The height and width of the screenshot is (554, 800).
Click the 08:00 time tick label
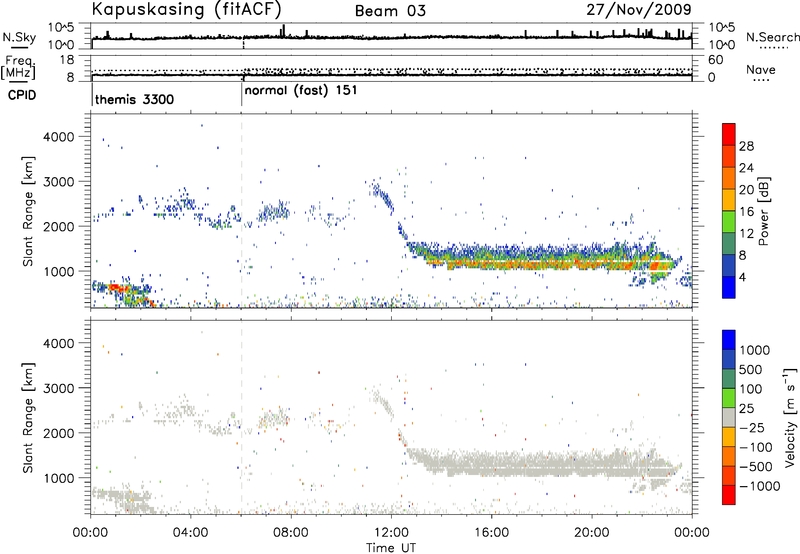coord(291,533)
